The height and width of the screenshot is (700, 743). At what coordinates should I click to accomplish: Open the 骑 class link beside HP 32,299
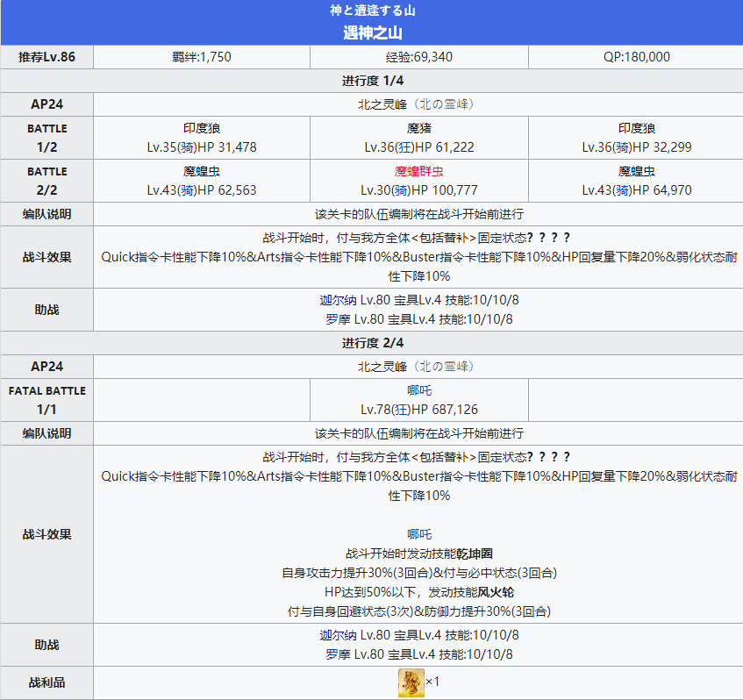tap(622, 148)
